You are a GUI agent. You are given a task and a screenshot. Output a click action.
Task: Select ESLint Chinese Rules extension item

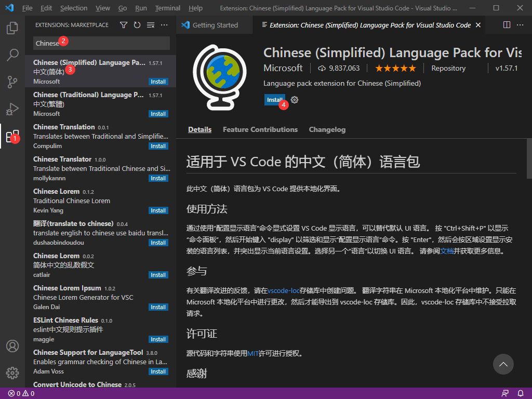point(100,329)
